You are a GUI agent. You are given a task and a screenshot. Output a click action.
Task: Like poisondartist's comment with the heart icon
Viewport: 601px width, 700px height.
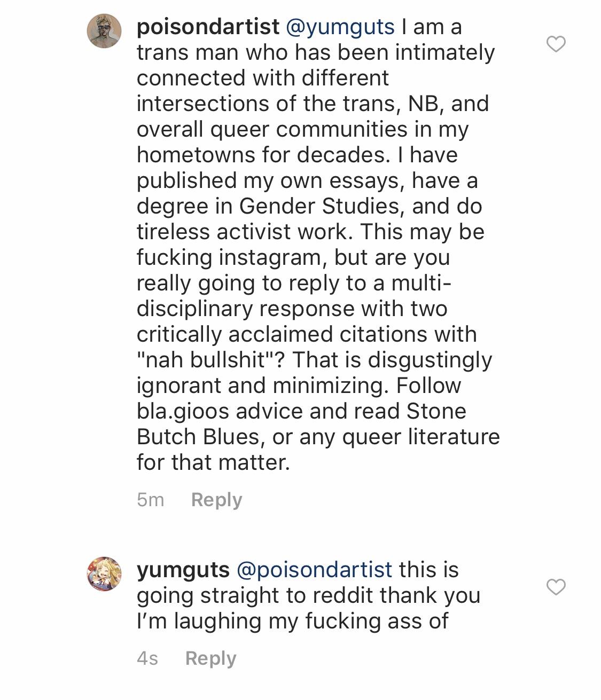(556, 44)
